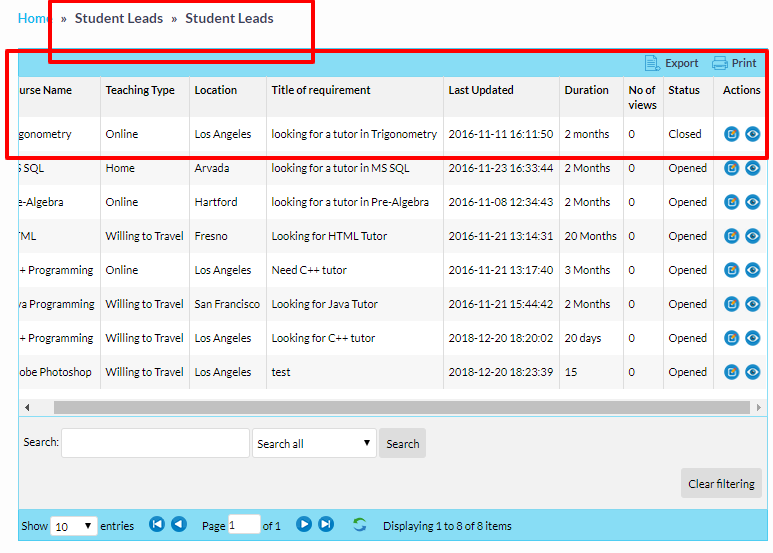Go to the next page of results
This screenshot has width=773, height=553.
click(304, 525)
